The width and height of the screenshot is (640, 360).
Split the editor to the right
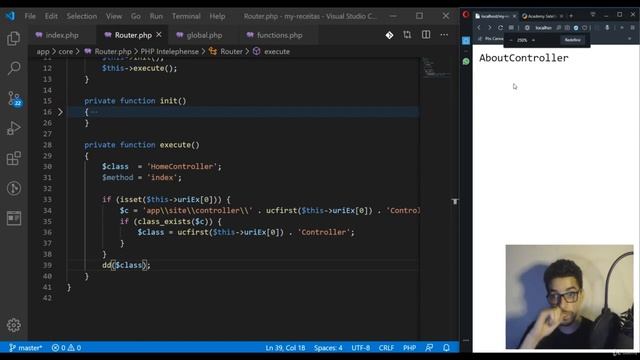click(x=426, y=35)
